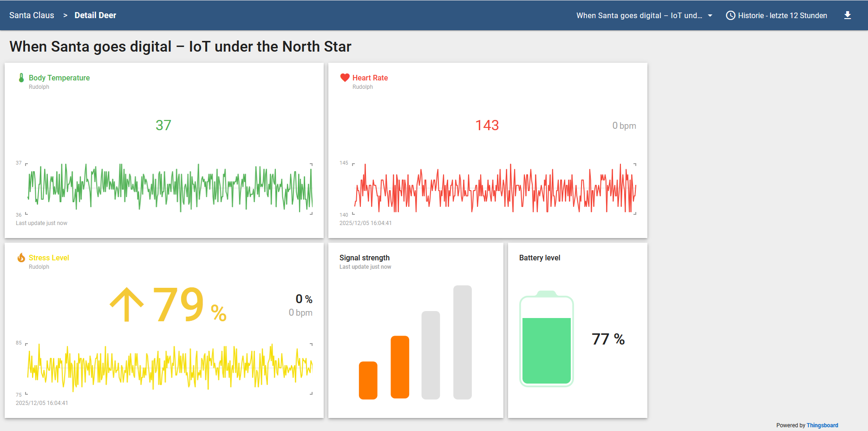
Task: Click the Heart Rate widget title
Action: 370,78
